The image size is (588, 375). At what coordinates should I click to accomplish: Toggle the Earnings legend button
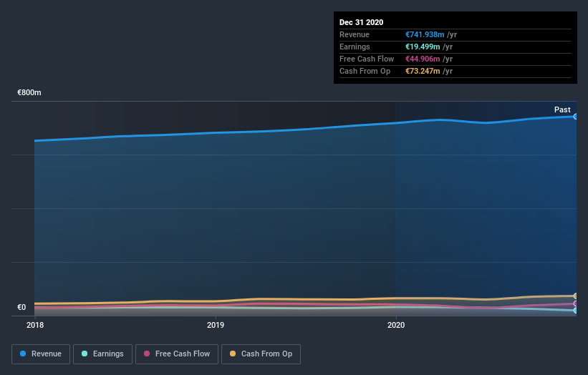102,354
